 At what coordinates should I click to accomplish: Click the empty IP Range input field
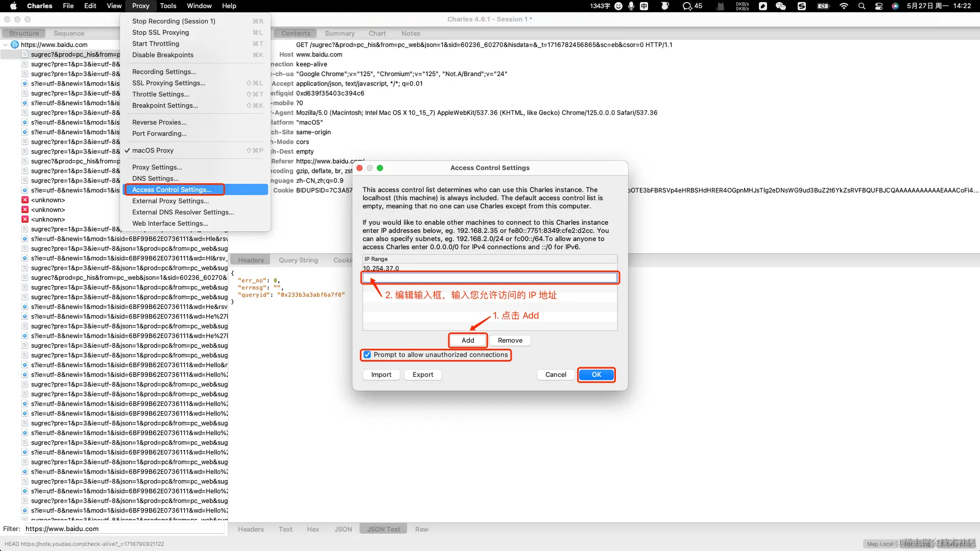pos(490,278)
